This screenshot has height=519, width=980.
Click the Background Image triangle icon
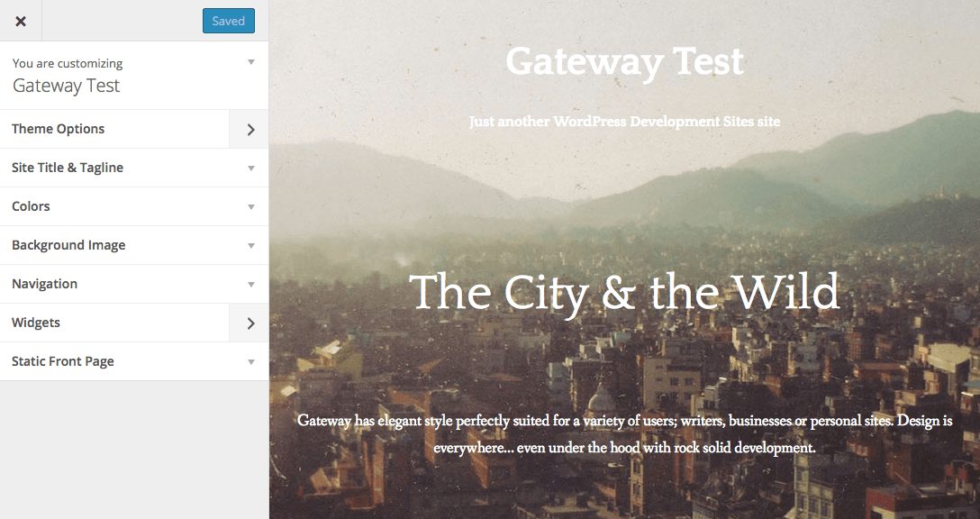pyautogui.click(x=252, y=245)
